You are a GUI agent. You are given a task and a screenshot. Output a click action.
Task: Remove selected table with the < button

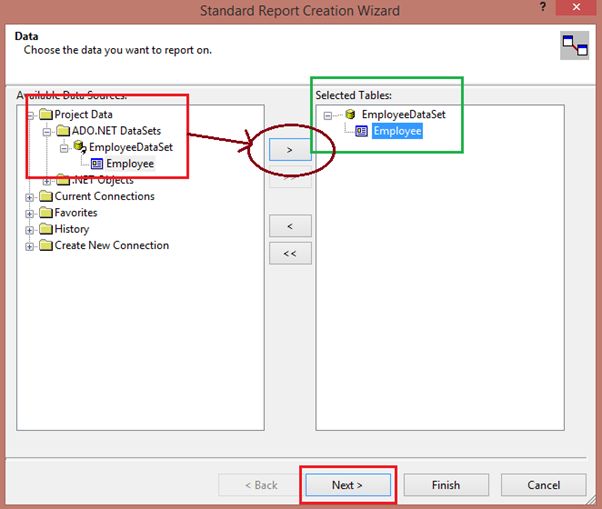[290, 226]
